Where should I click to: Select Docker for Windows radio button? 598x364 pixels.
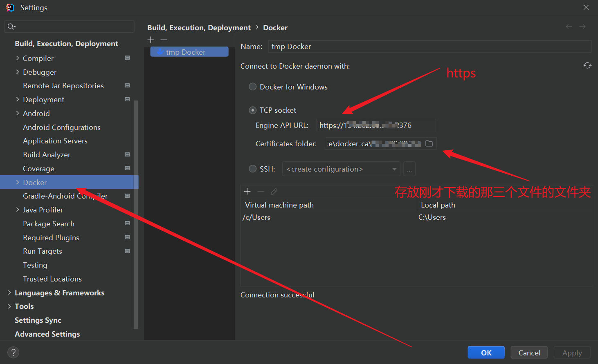[253, 87]
